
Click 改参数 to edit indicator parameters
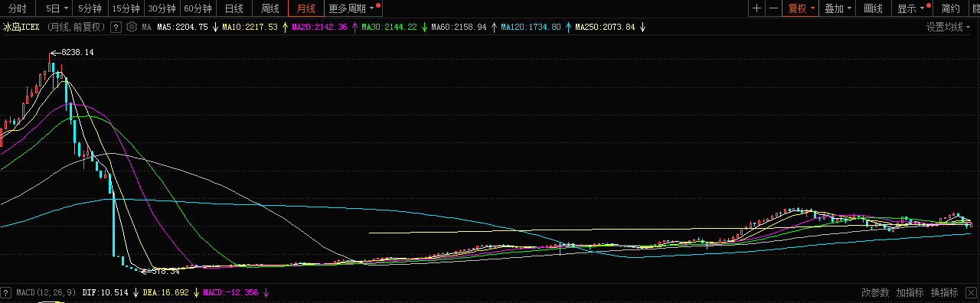(x=875, y=292)
